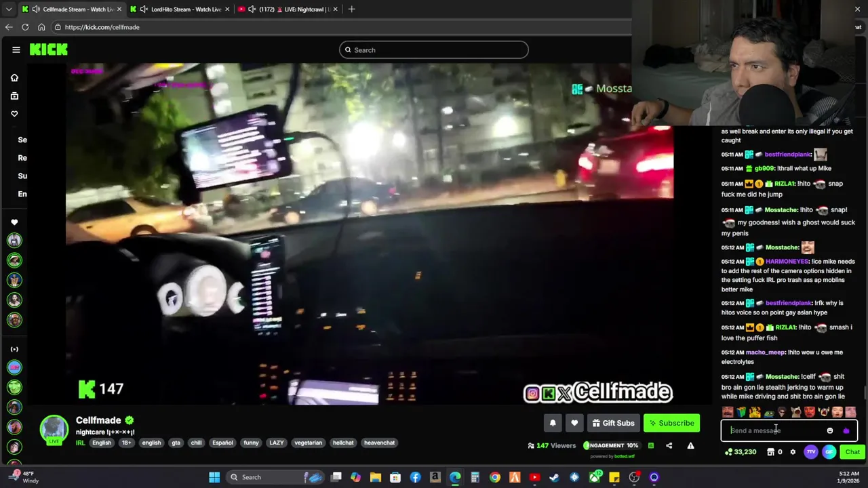Viewport: 868px width, 488px height.
Task: Expand the sidebar collapse arrows icon
Action: click(14, 349)
